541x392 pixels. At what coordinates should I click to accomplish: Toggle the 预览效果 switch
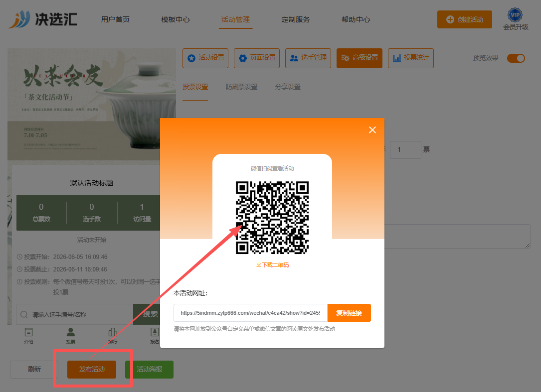coord(516,58)
